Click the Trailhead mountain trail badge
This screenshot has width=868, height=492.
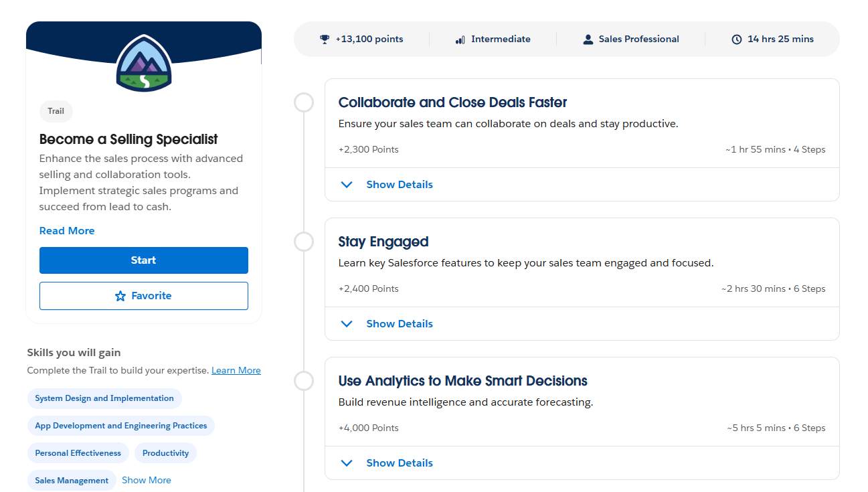click(x=144, y=63)
